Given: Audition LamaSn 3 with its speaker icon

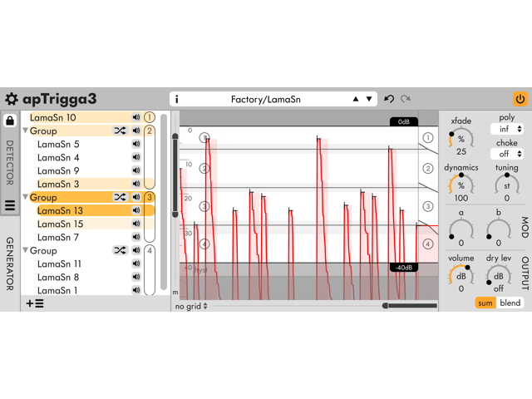Looking at the screenshot, I should 136,184.
